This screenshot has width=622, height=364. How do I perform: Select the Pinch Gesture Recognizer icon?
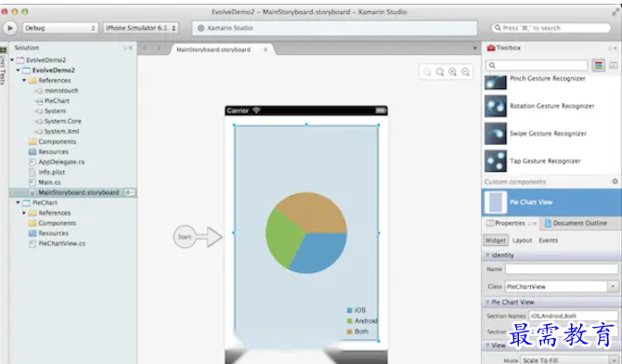pos(496,82)
